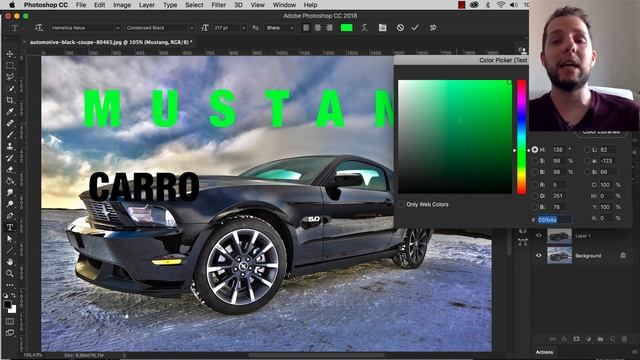This screenshot has width=640, height=360.
Task: Select the R red radio button
Action: pyautogui.click(x=535, y=185)
